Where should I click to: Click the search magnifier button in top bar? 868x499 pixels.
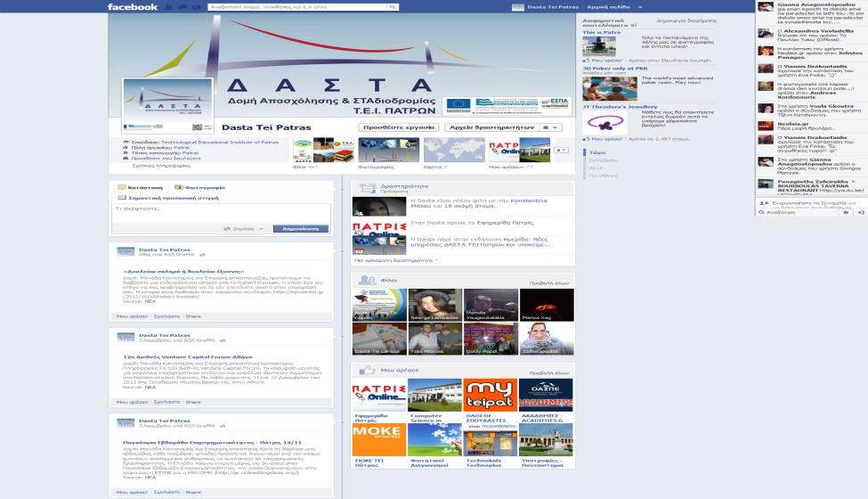[393, 7]
